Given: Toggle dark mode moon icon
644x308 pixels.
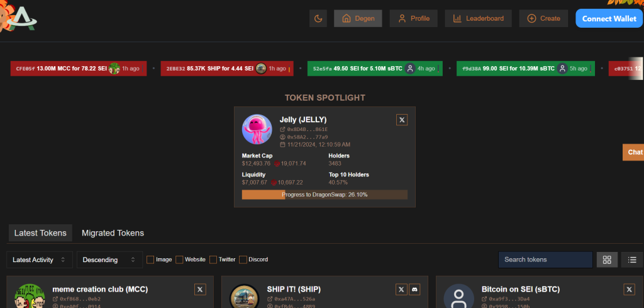Looking at the screenshot, I should [318, 18].
